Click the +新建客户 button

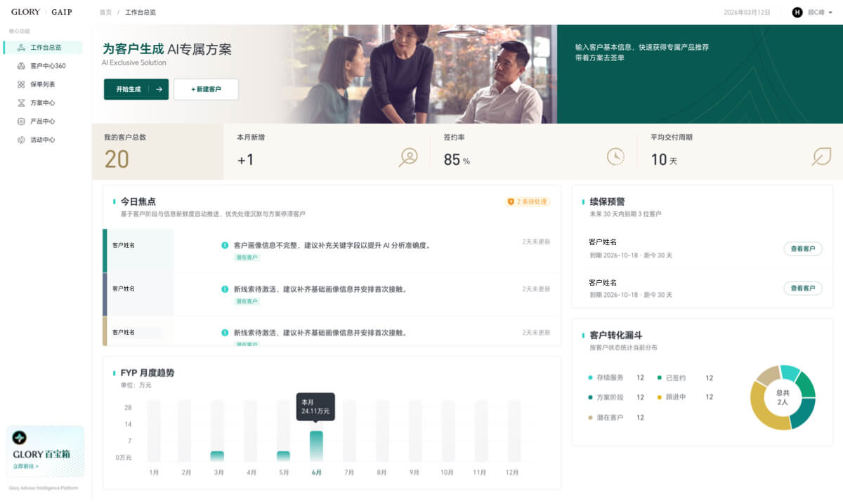(206, 89)
